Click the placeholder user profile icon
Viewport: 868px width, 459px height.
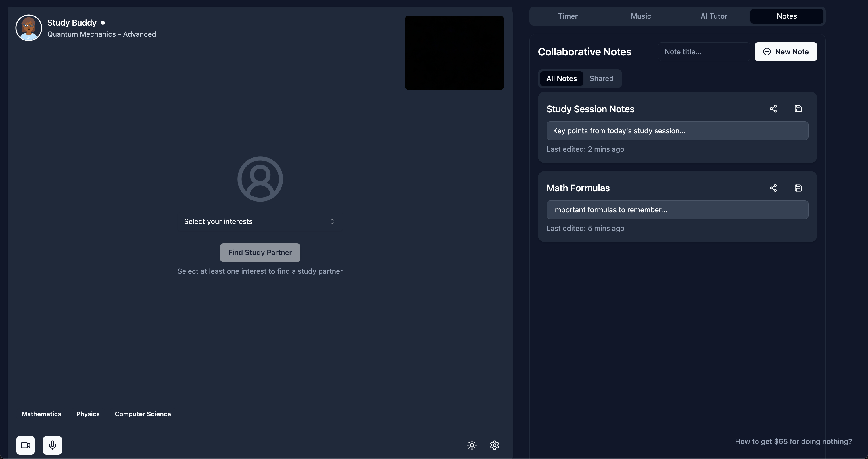[260, 179]
